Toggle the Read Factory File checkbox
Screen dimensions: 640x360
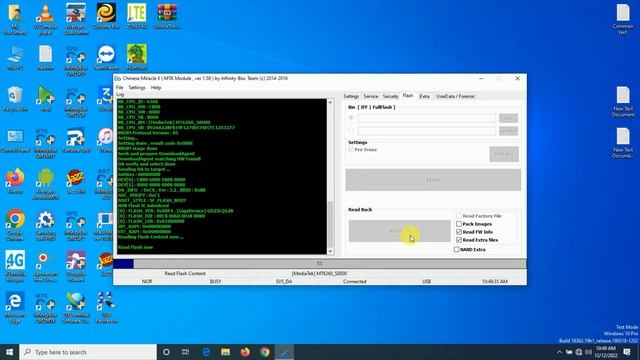[459, 216]
